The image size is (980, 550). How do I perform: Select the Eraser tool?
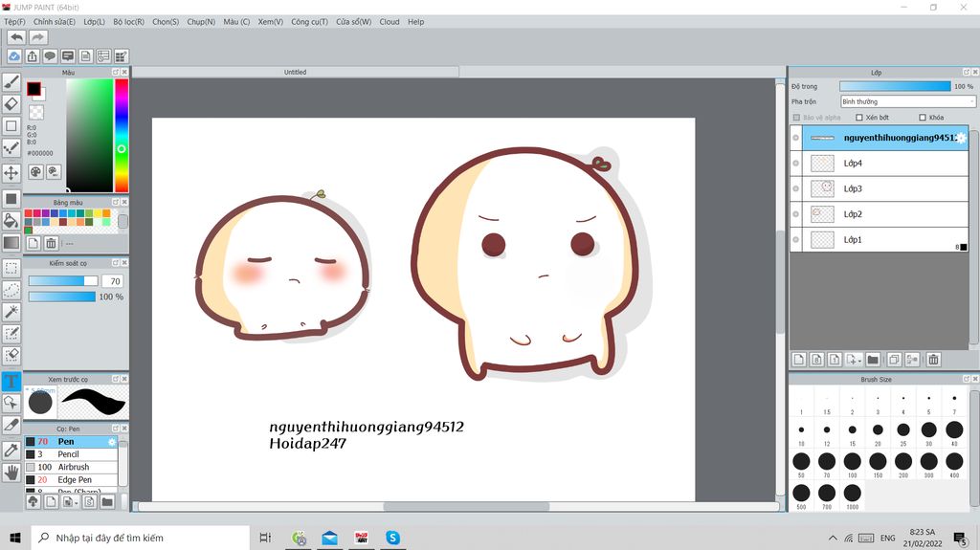(x=11, y=103)
